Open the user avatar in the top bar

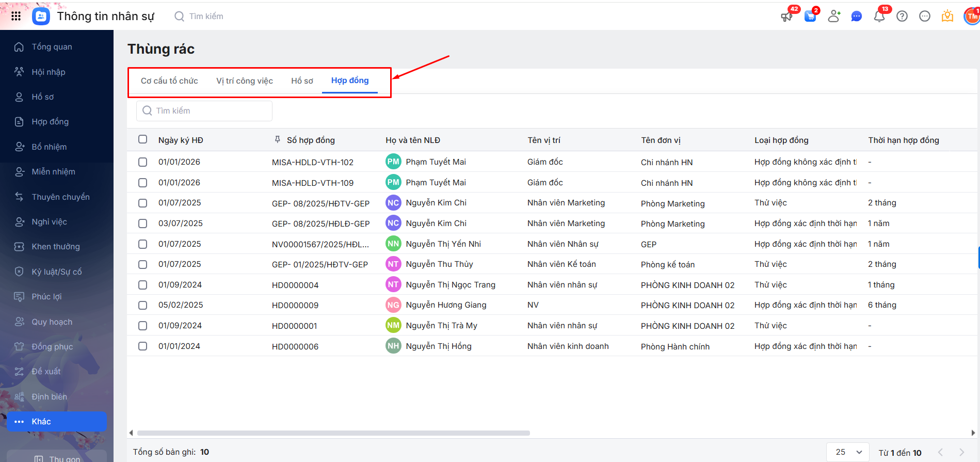click(972, 17)
